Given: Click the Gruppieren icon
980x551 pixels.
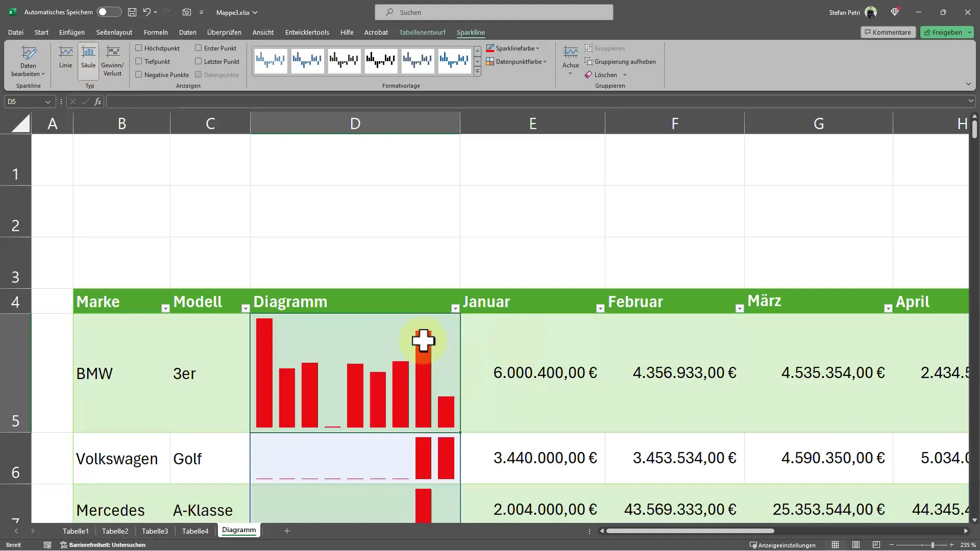Looking at the screenshot, I should (x=589, y=48).
